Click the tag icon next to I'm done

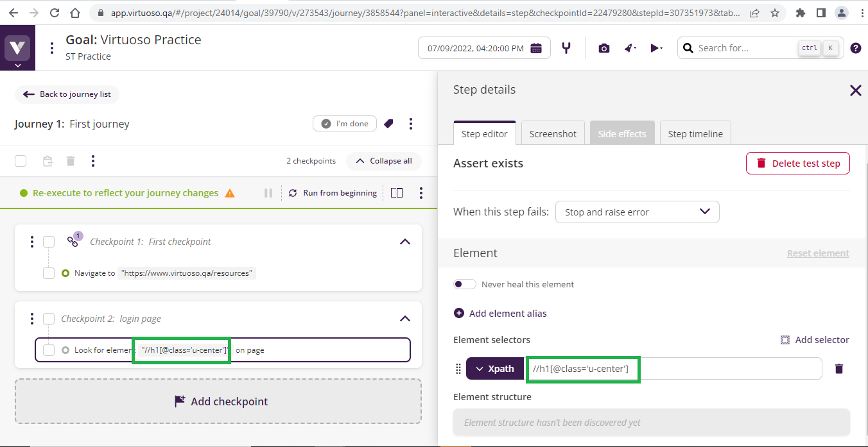click(x=388, y=124)
